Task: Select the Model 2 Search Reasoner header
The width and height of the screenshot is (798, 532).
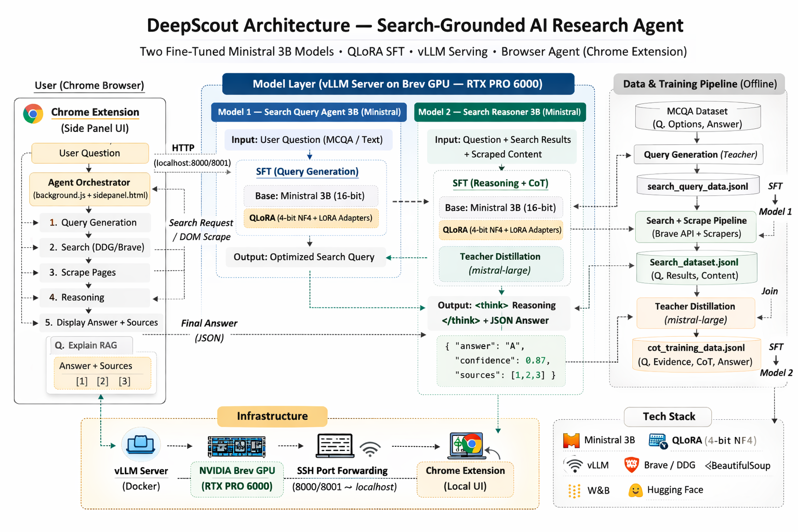Action: (499, 112)
